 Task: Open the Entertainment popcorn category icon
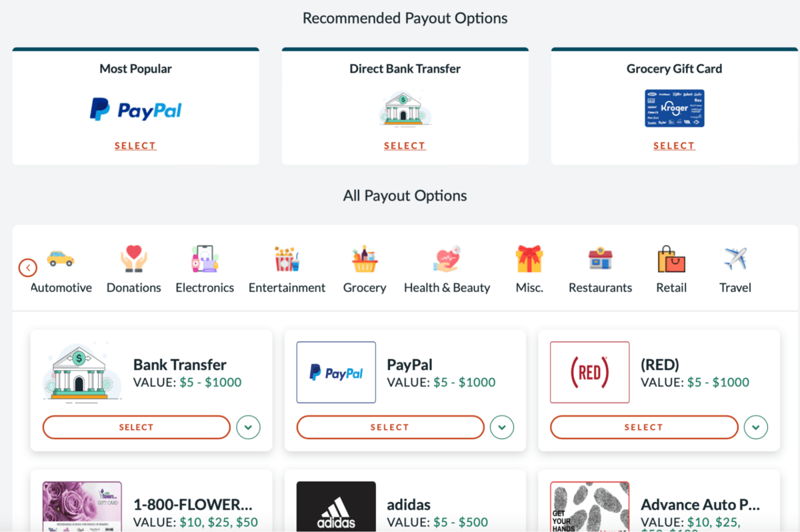287,259
